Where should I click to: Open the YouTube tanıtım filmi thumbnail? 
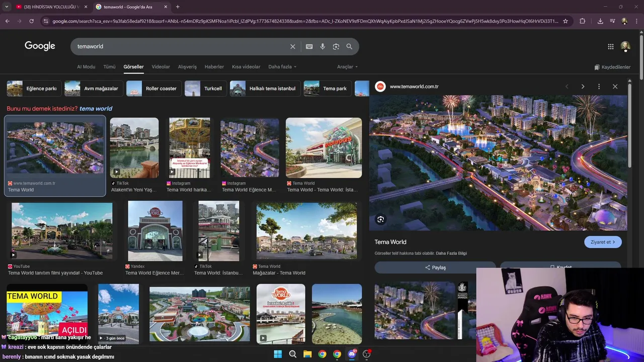point(62,231)
